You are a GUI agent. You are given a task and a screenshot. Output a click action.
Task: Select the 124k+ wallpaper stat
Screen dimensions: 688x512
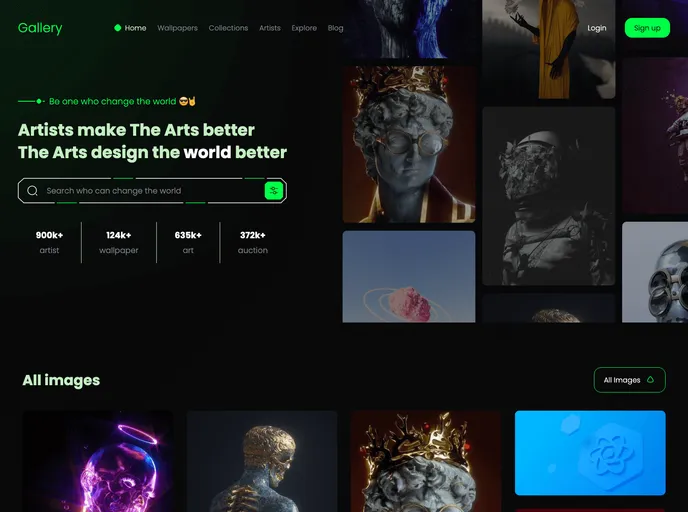pos(118,242)
